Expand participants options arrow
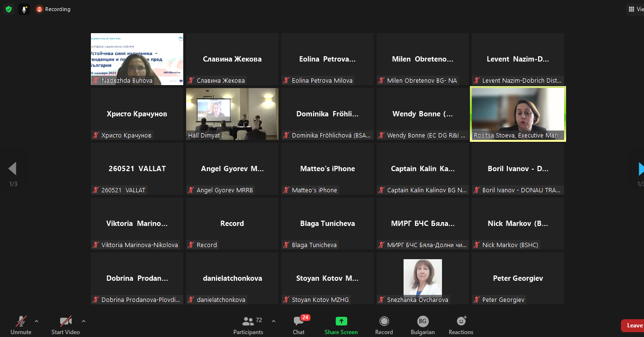The width and height of the screenshot is (644, 337). coord(274,321)
